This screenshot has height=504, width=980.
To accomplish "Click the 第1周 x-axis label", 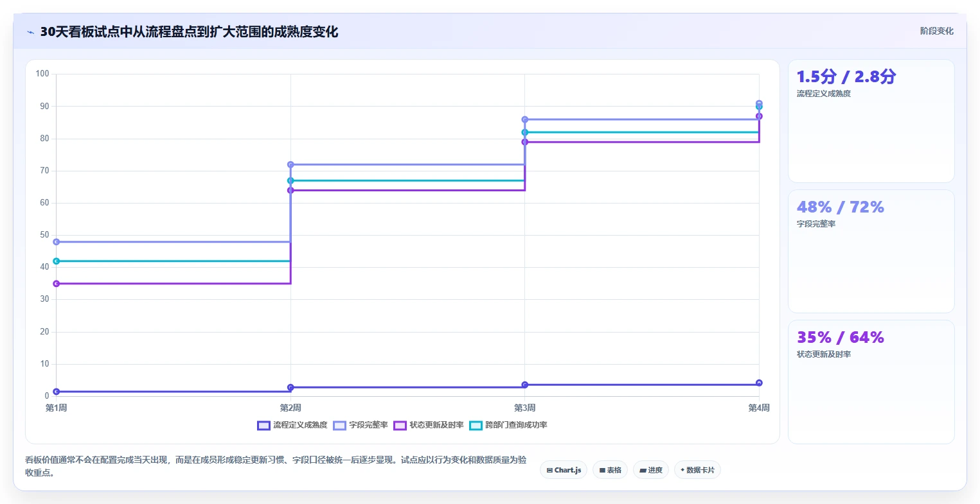I will (57, 408).
